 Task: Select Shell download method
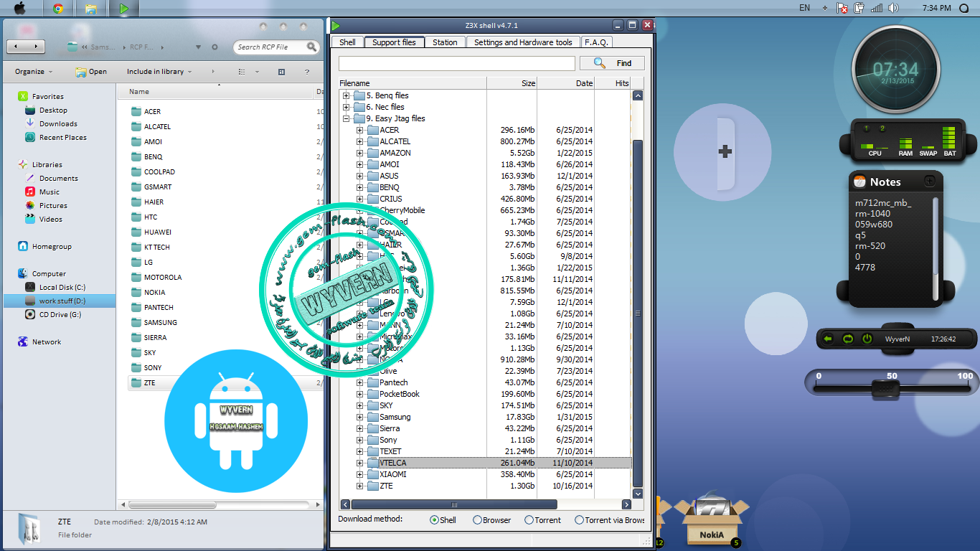[x=443, y=520]
